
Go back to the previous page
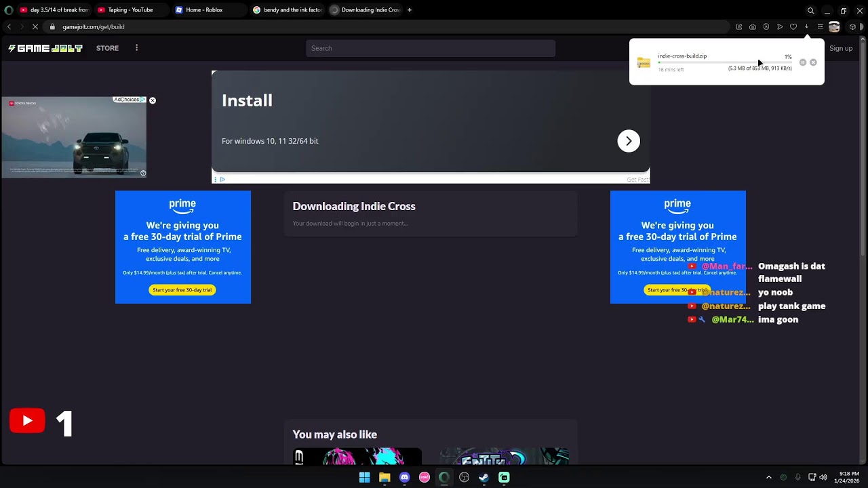click(9, 27)
